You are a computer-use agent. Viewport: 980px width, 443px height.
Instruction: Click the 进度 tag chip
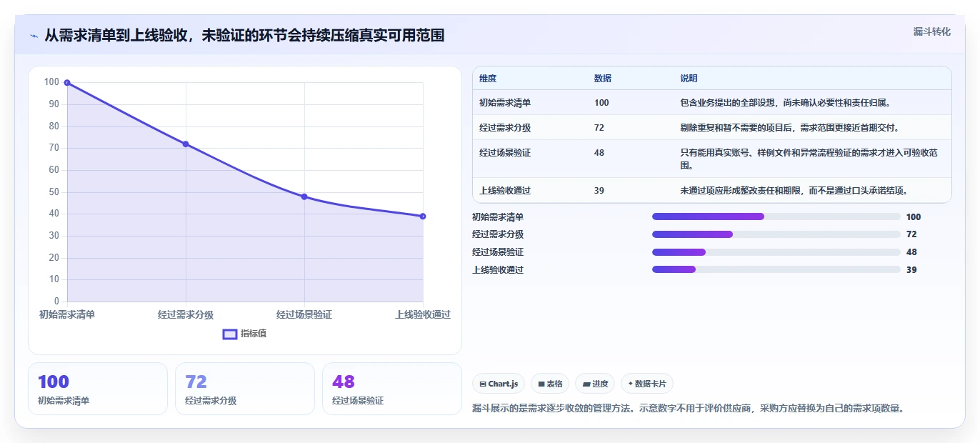(595, 384)
